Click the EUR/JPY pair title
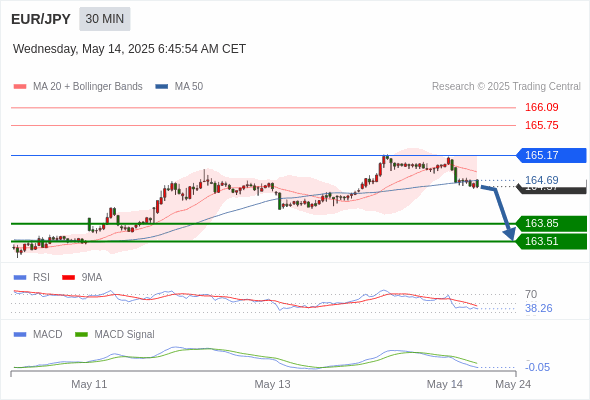 41,19
